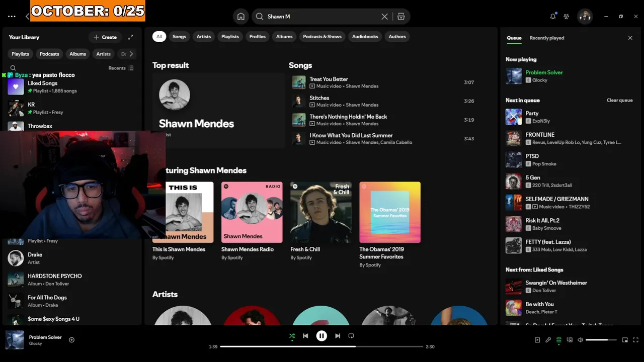Play FRONTLINE in the queue
The image size is (644, 362).
[569, 138]
